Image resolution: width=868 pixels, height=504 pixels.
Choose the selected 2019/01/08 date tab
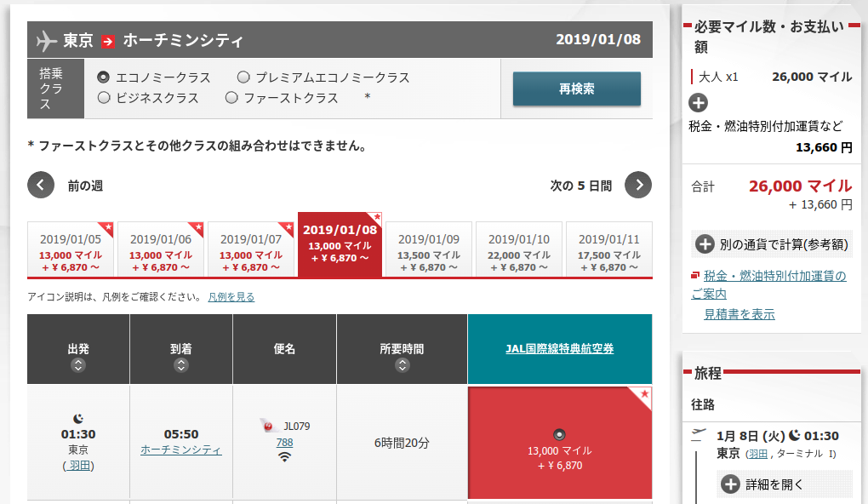click(340, 244)
